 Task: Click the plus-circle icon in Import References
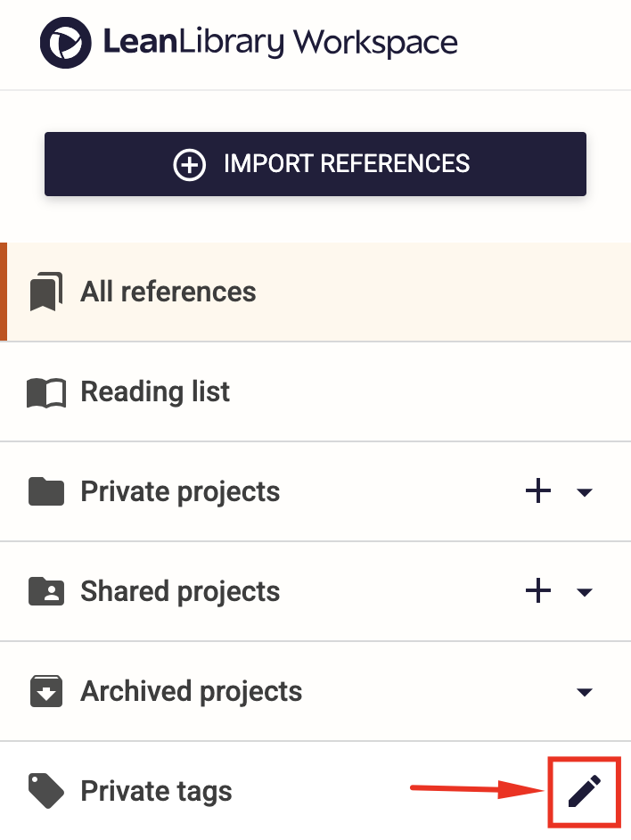(189, 164)
